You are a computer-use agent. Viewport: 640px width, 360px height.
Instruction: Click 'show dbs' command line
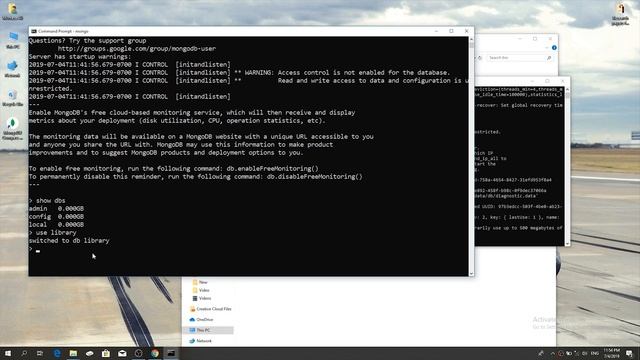point(47,200)
